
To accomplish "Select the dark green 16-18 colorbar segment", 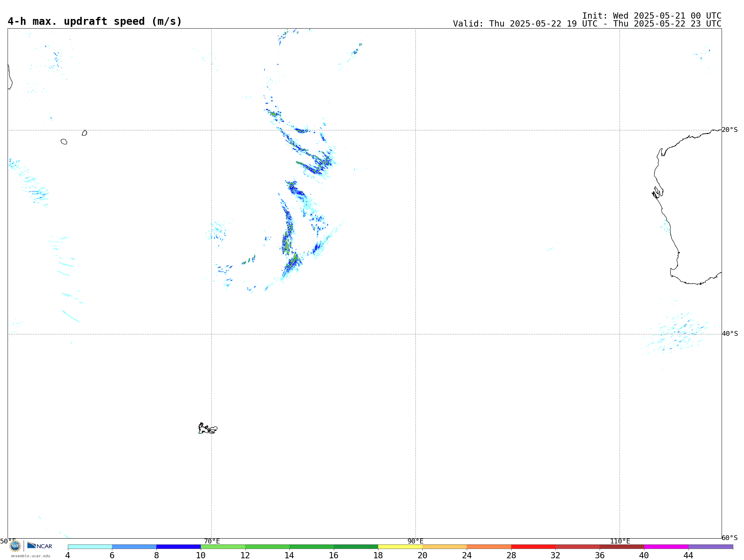I will (356, 547).
